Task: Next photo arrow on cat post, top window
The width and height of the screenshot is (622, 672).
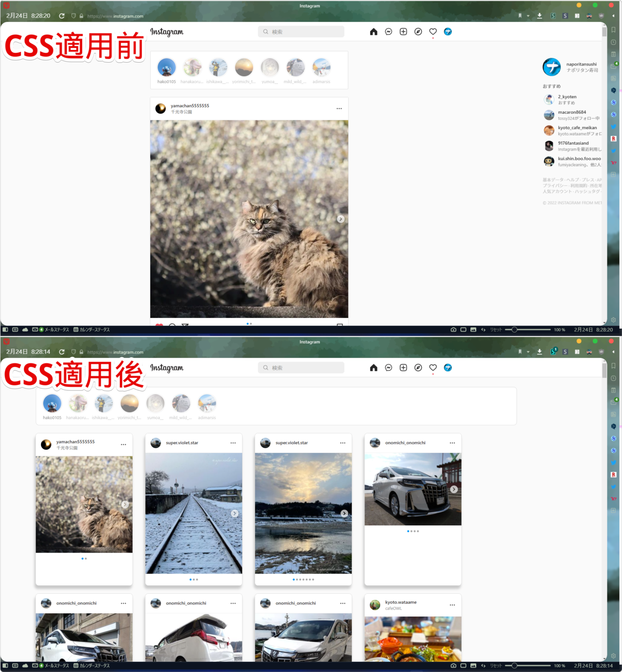Action: click(341, 219)
